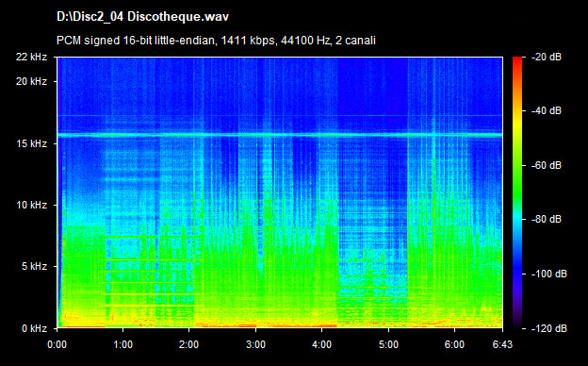Select the -120 dB color scale label
The image size is (588, 366).
point(548,328)
